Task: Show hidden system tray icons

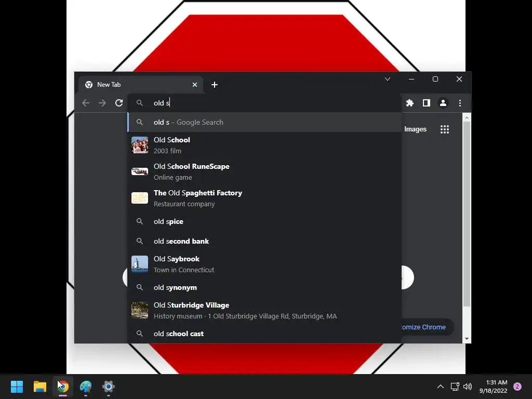Action: click(441, 387)
